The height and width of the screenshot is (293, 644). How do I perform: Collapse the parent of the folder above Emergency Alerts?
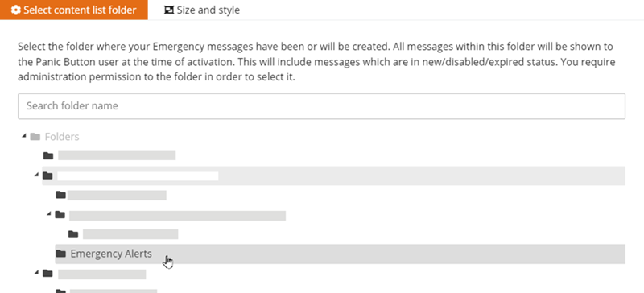49,213
